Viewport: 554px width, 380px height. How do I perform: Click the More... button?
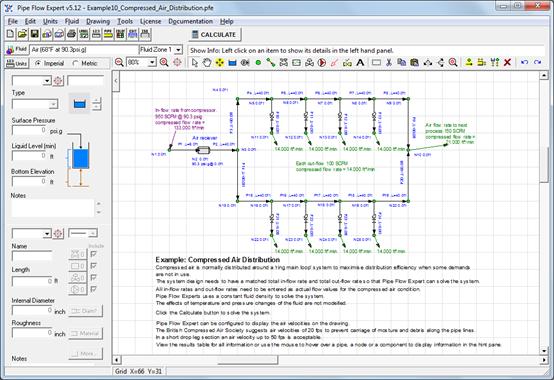click(85, 354)
